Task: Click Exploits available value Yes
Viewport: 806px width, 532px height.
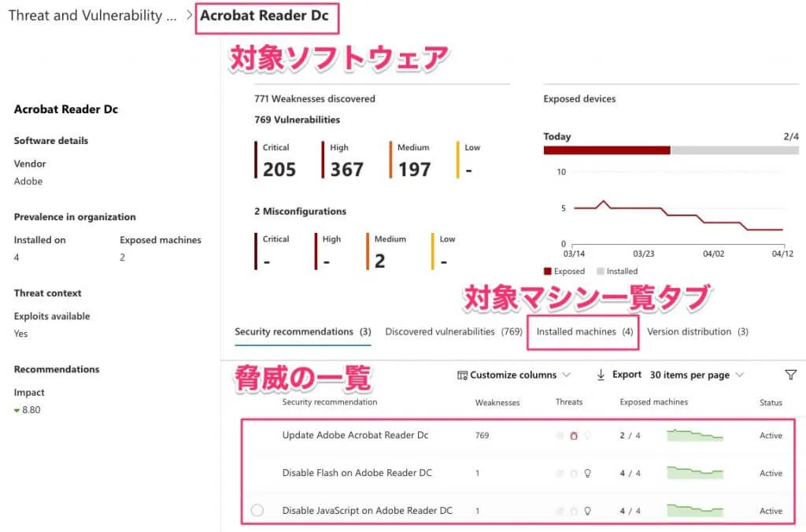Action: pyautogui.click(x=20, y=334)
